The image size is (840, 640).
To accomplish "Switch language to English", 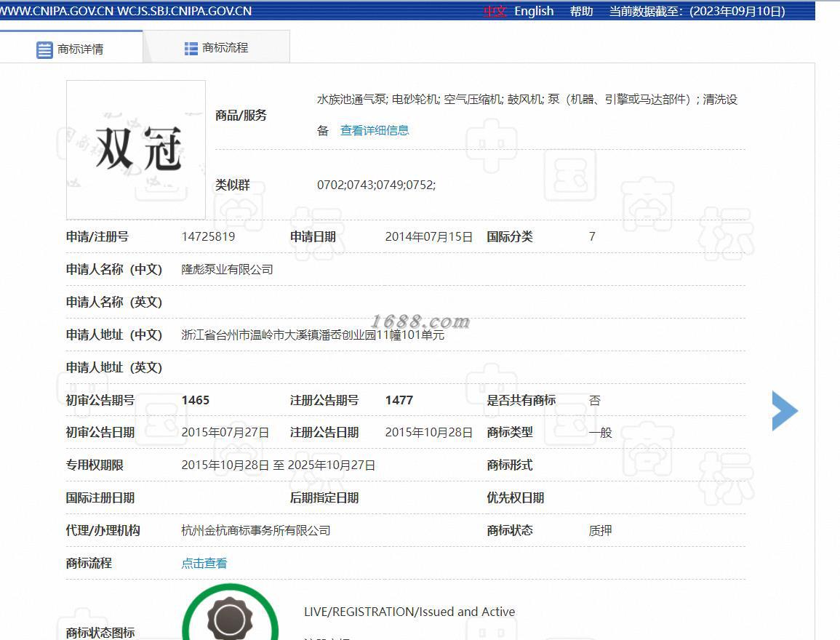I will pyautogui.click(x=534, y=11).
